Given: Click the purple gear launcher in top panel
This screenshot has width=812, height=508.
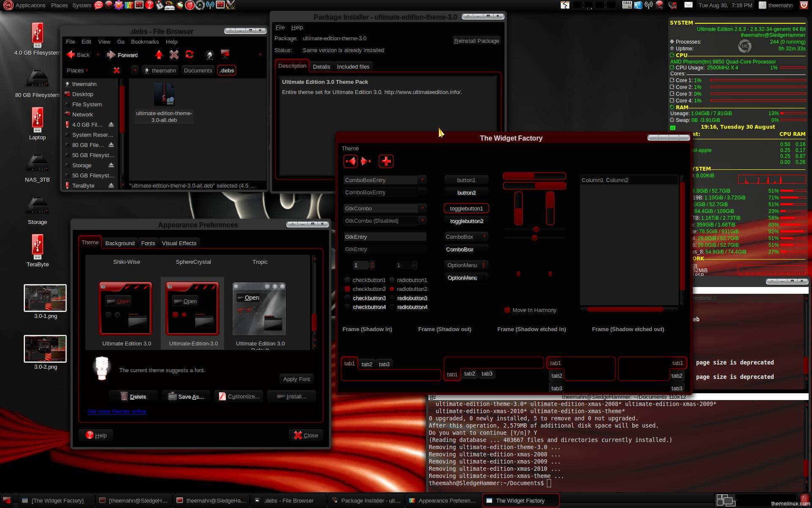Looking at the screenshot, I should coord(119,5).
